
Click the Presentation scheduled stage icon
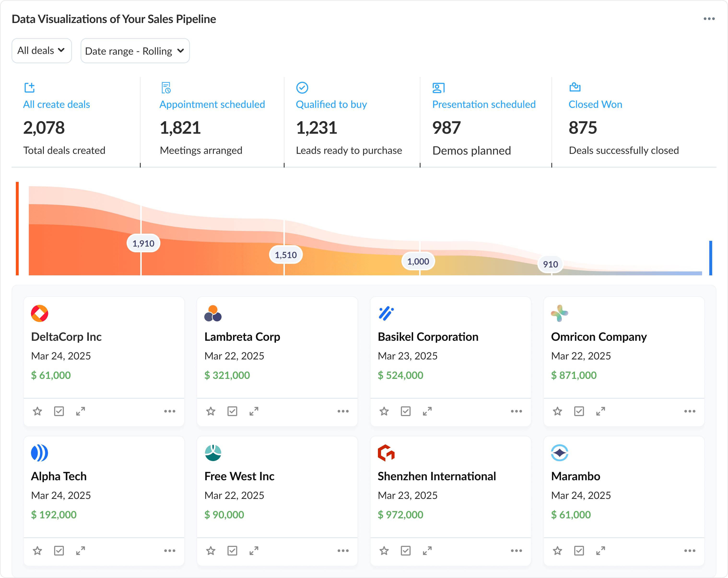438,88
